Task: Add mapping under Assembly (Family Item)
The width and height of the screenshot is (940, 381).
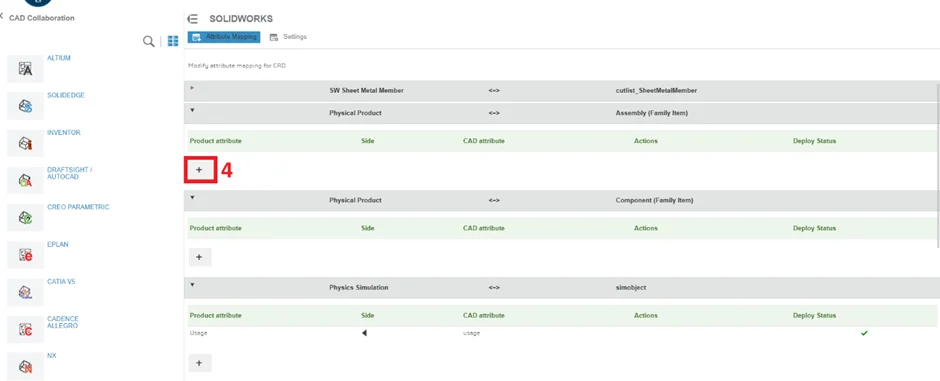Action: coord(200,170)
